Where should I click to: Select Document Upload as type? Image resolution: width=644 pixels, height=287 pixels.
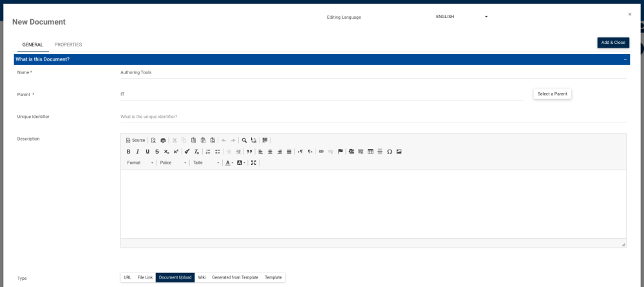pos(175,277)
